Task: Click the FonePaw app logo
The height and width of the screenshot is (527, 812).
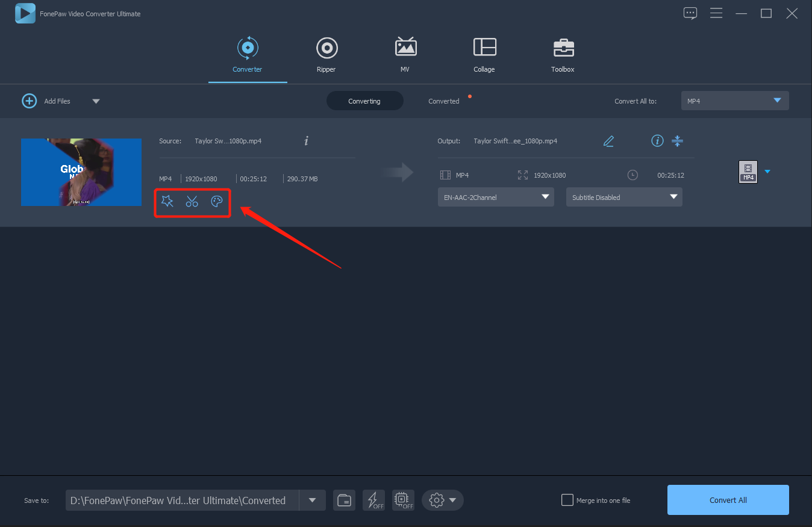Action: [25, 13]
